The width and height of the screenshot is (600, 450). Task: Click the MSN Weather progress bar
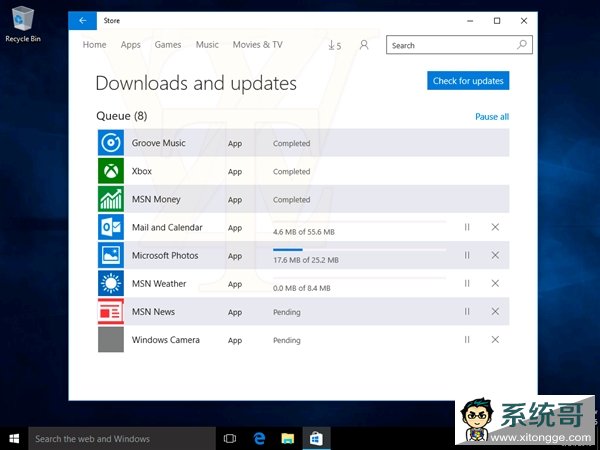359,277
